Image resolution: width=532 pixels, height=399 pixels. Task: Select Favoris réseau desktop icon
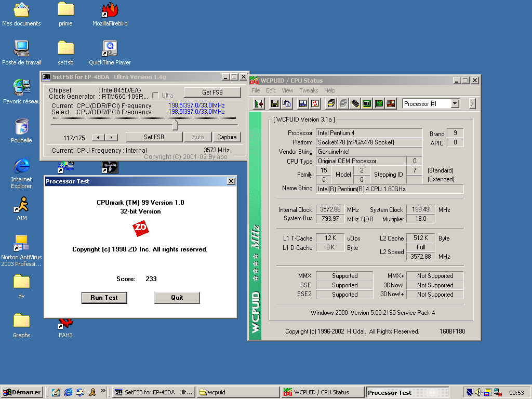coord(21,91)
